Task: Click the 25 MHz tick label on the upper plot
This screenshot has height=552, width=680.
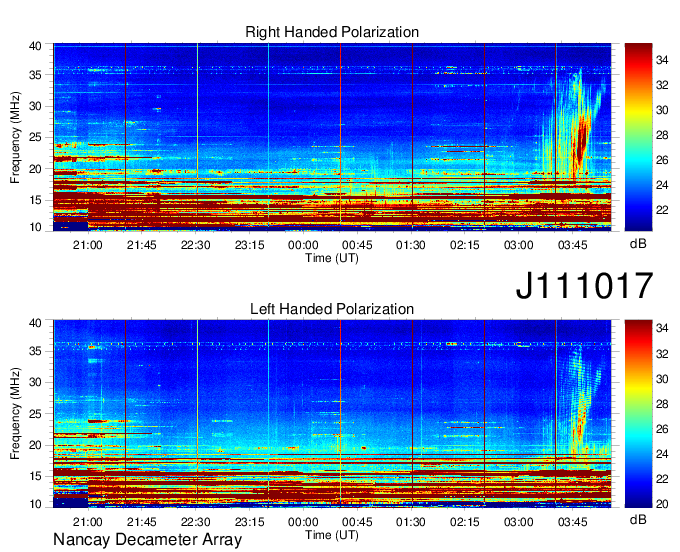Action: (x=35, y=137)
